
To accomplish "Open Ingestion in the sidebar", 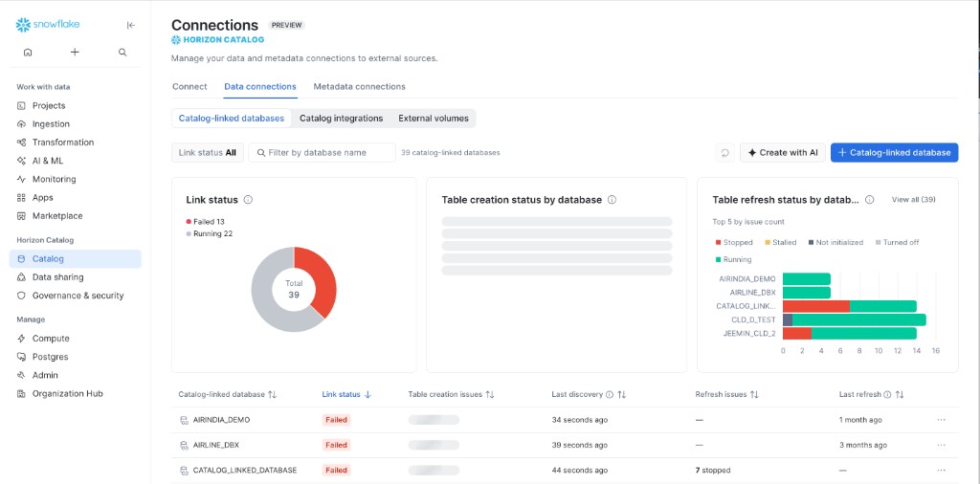I will tap(75, 123).
